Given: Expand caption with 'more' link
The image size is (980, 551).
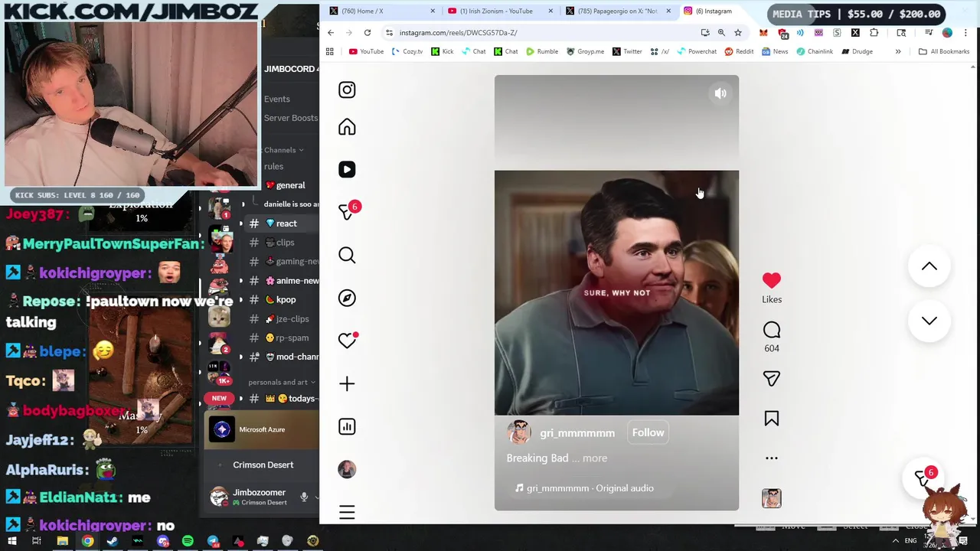Looking at the screenshot, I should pyautogui.click(x=595, y=458).
